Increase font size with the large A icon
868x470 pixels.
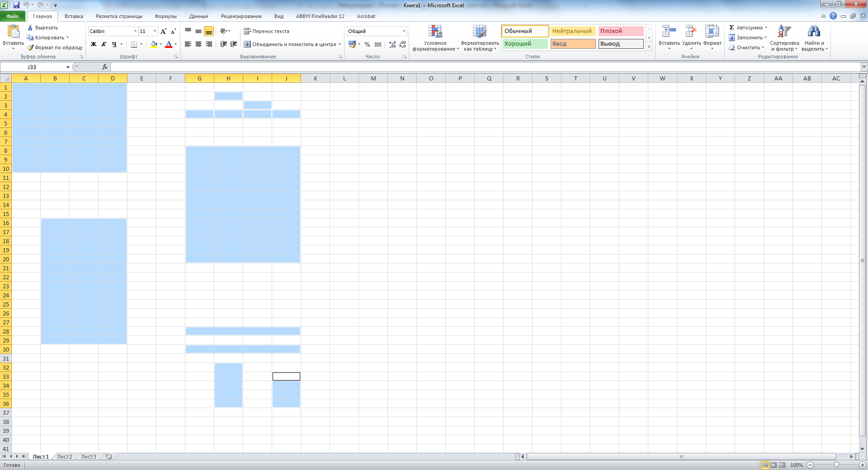164,31
